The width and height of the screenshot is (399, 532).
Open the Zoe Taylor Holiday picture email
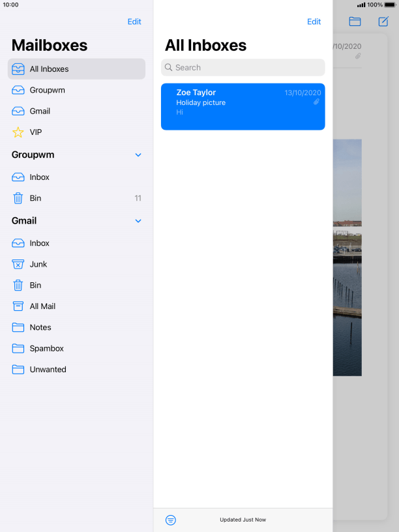243,106
